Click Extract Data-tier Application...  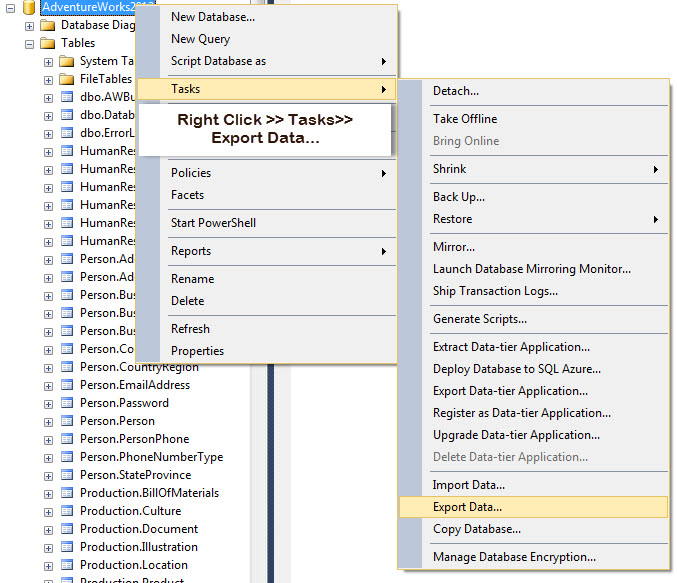tap(534, 347)
